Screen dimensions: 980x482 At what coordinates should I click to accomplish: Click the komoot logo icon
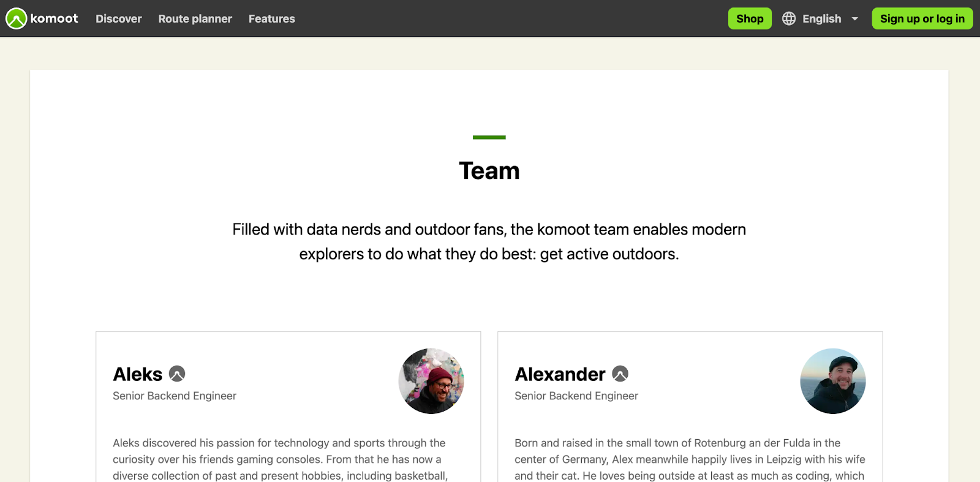16,18
